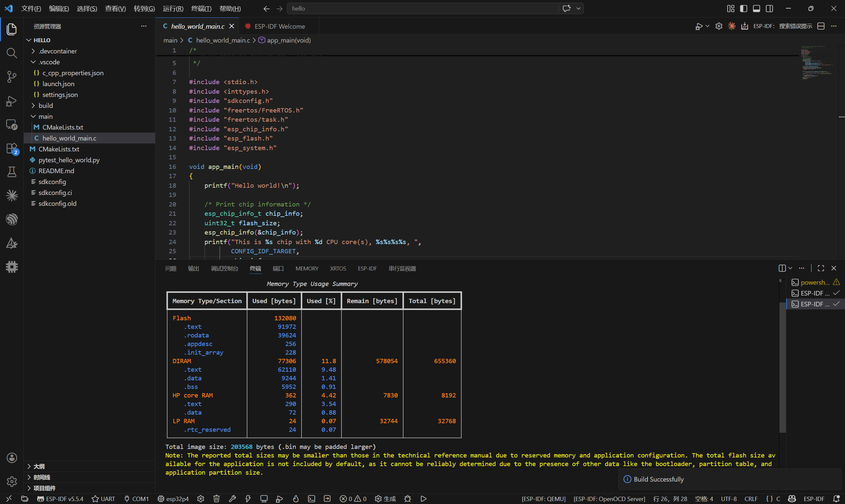This screenshot has height=504, width=845.
Task: Click the monitor device icon in status bar
Action: [x=264, y=499]
